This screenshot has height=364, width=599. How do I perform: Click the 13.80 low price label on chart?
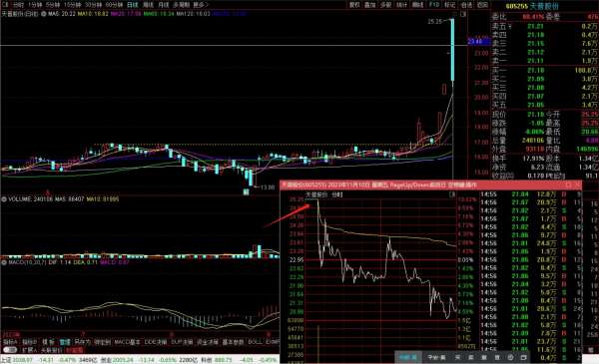point(268,187)
